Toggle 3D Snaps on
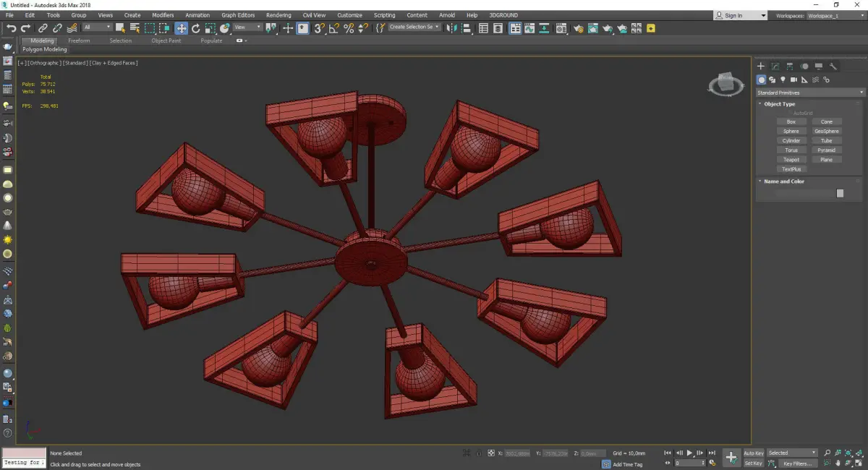The height and width of the screenshot is (470, 868). 319,28
